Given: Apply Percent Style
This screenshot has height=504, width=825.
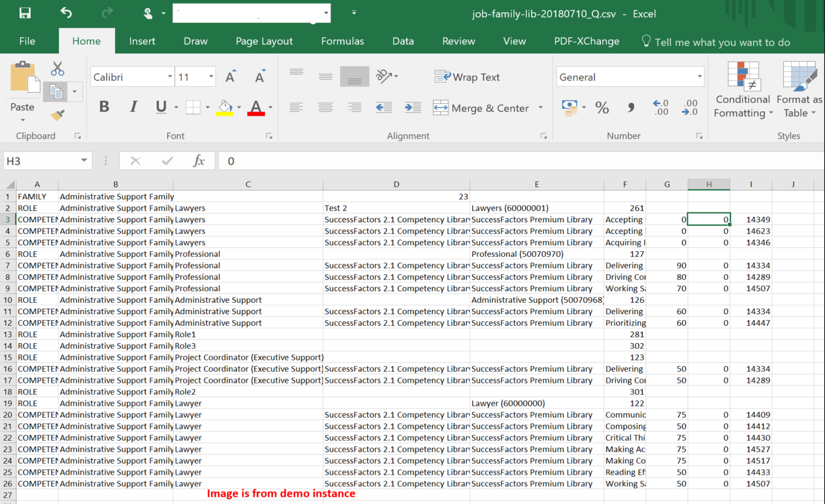Looking at the screenshot, I should click(x=602, y=108).
